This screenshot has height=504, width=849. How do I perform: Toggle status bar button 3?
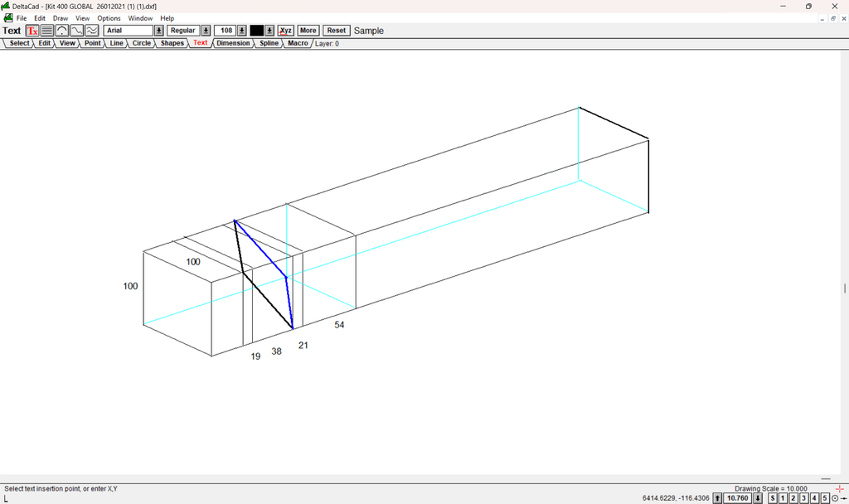[804, 498]
